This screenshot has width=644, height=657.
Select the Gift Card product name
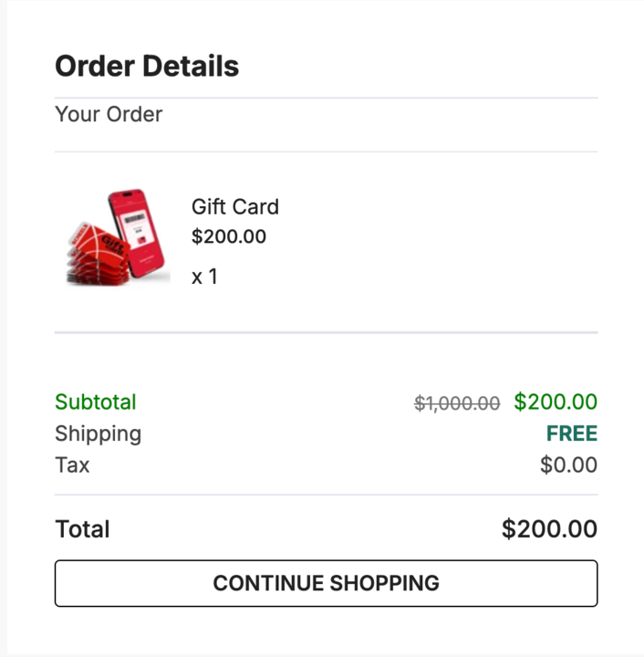[x=235, y=207]
